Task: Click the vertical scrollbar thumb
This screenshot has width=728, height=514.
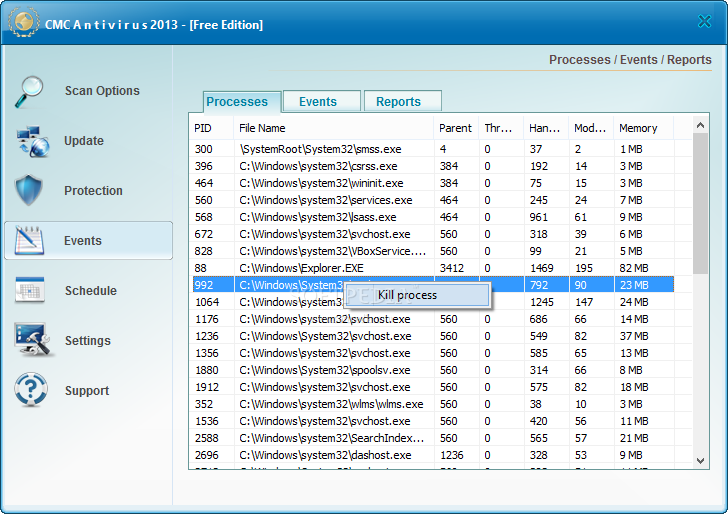Action: pos(701,203)
